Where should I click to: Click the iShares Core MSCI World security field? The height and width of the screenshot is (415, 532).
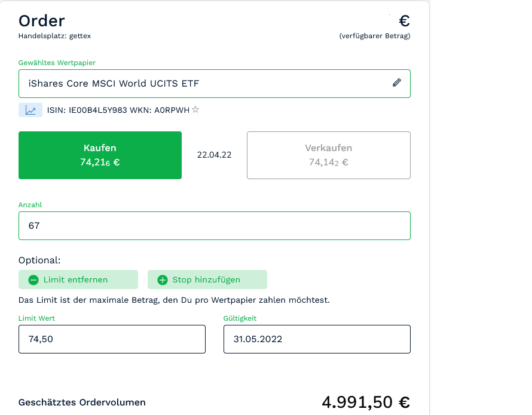tap(203, 84)
